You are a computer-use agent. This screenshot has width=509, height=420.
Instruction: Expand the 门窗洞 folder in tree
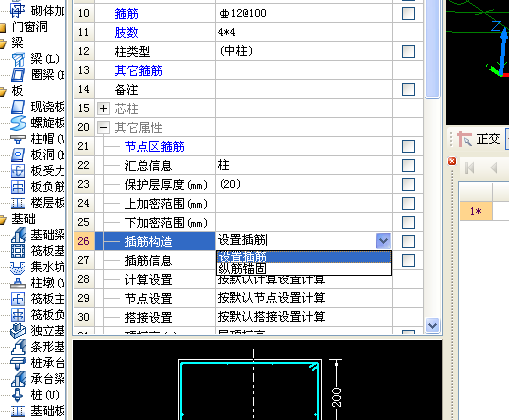tap(3, 28)
